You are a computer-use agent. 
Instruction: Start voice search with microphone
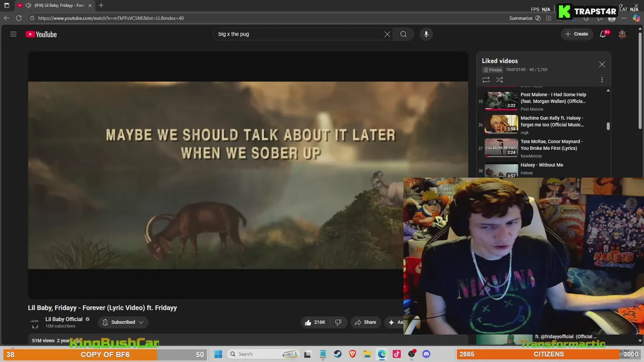426,34
